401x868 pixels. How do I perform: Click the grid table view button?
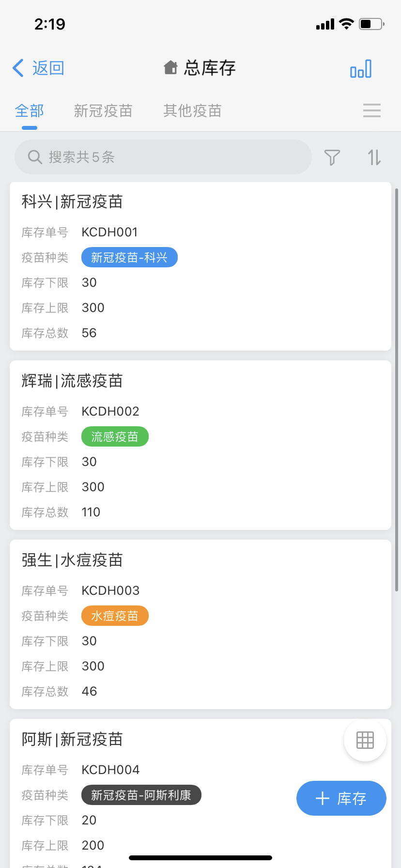pos(365,740)
